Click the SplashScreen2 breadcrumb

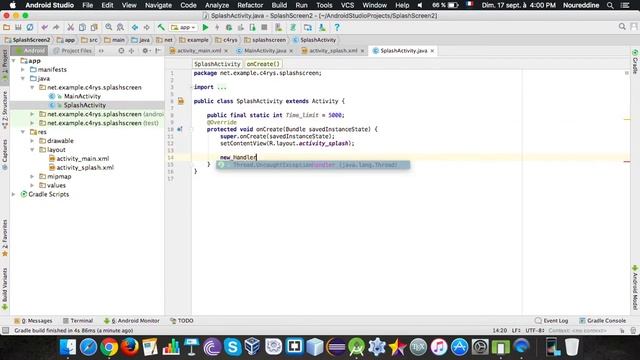point(27,40)
